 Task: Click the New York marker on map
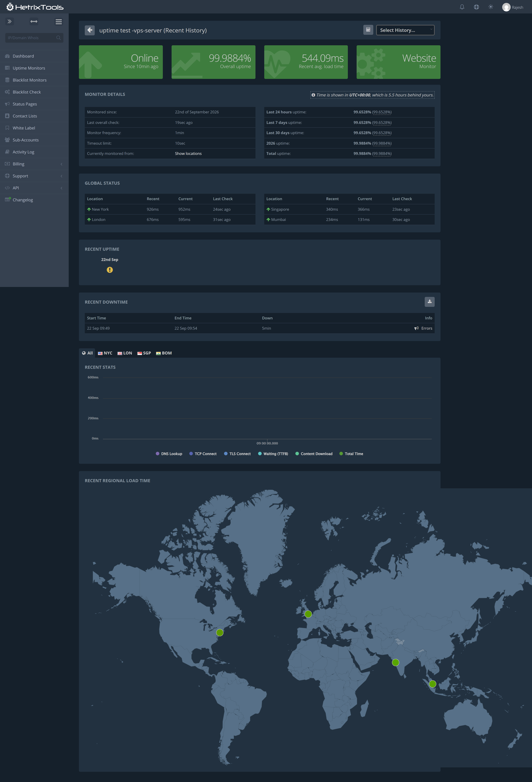220,633
